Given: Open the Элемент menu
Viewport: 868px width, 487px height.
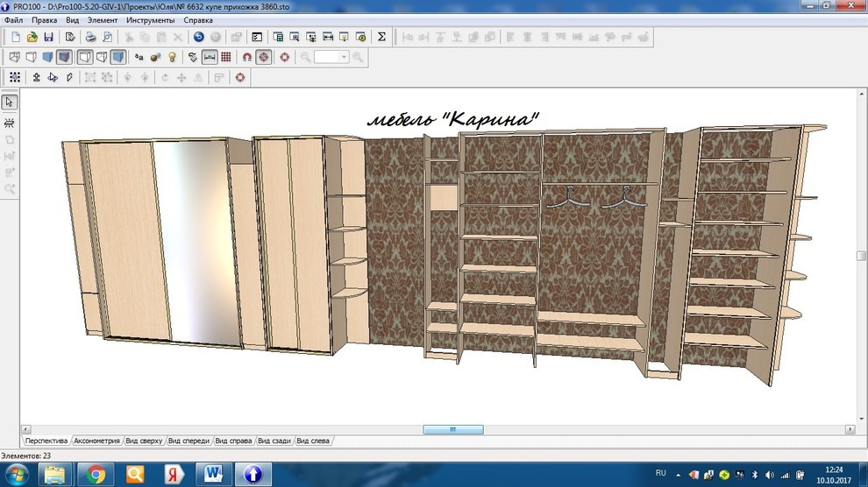Looking at the screenshot, I should pos(103,19).
